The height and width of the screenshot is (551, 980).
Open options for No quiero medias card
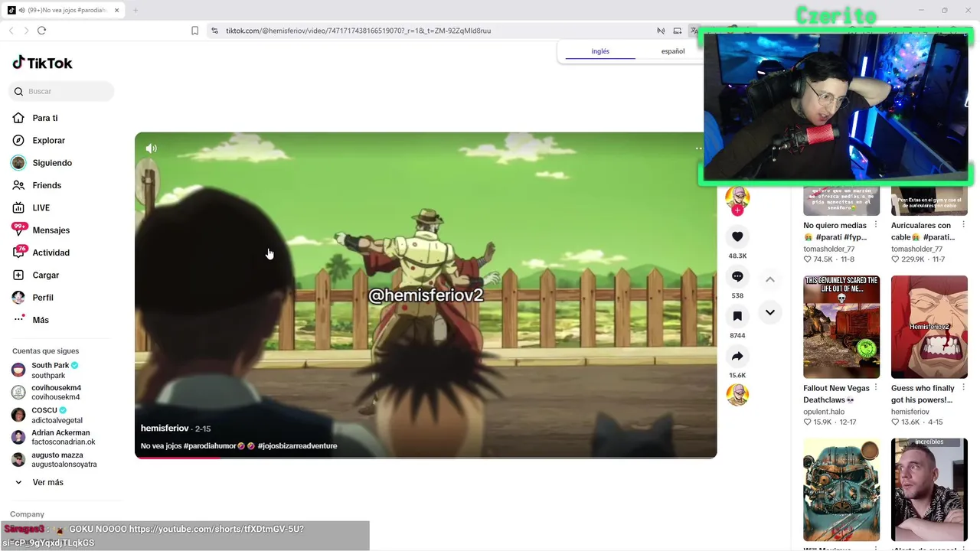pyautogui.click(x=876, y=225)
